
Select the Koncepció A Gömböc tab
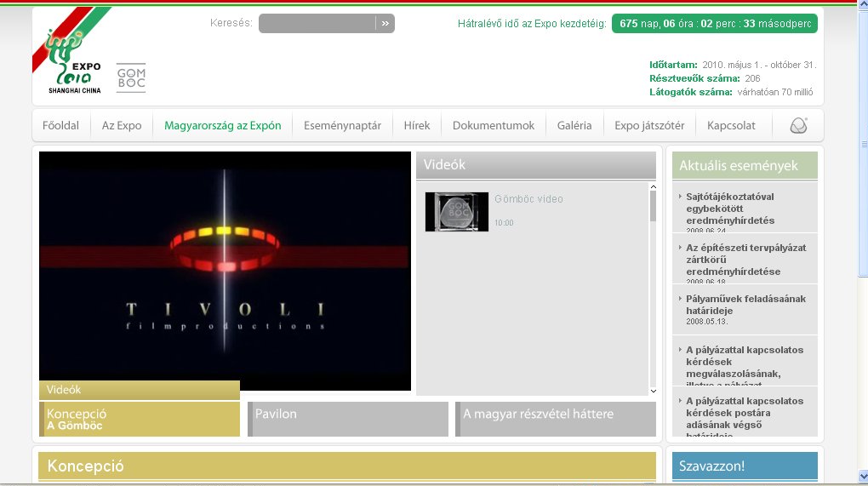coord(140,419)
